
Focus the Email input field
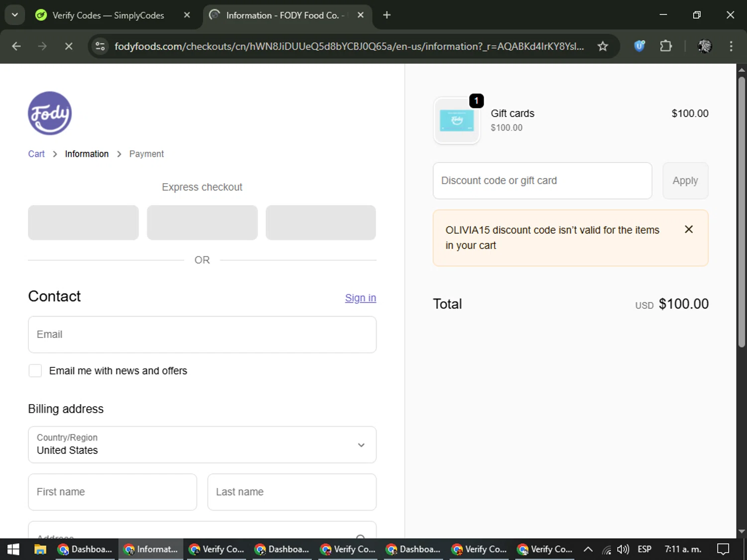[x=202, y=335]
